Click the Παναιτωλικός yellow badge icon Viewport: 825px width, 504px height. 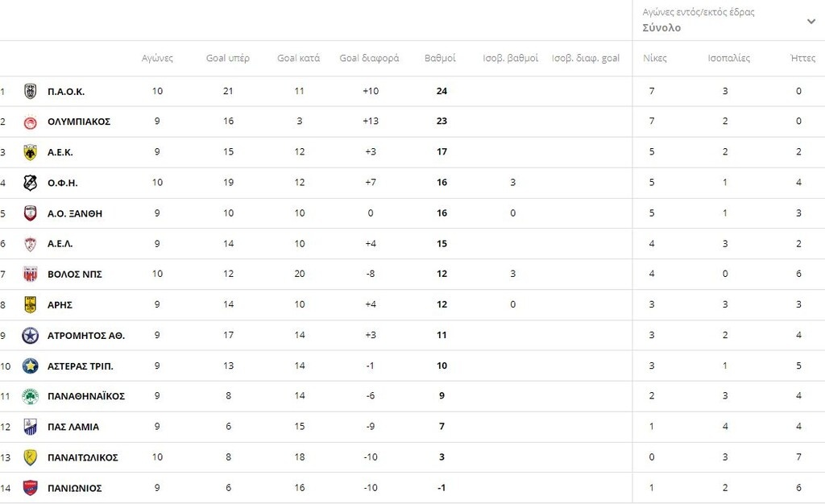click(x=30, y=457)
